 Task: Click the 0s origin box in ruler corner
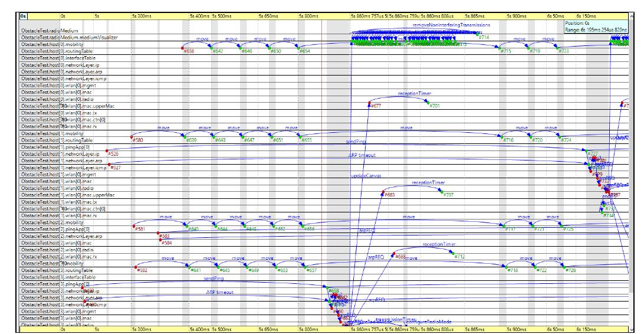coord(24,17)
